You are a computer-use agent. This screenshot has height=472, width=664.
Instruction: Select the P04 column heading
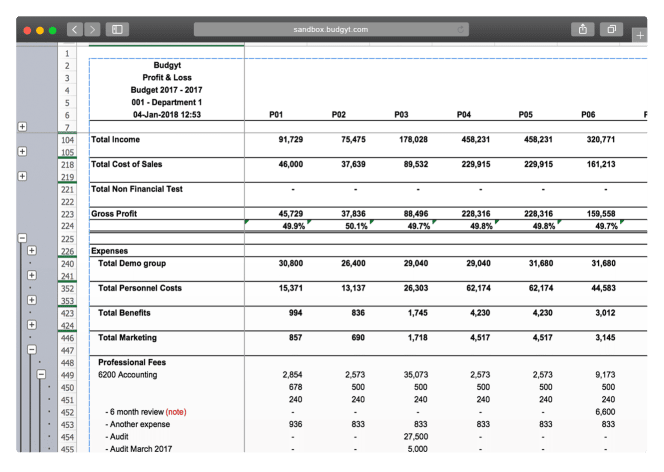[464, 115]
